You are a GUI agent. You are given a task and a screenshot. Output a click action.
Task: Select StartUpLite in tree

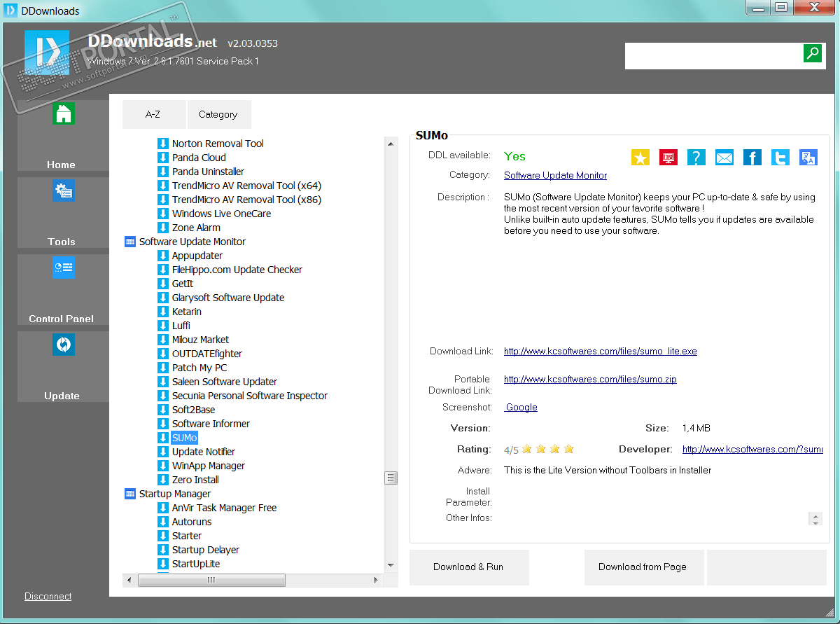coord(196,564)
